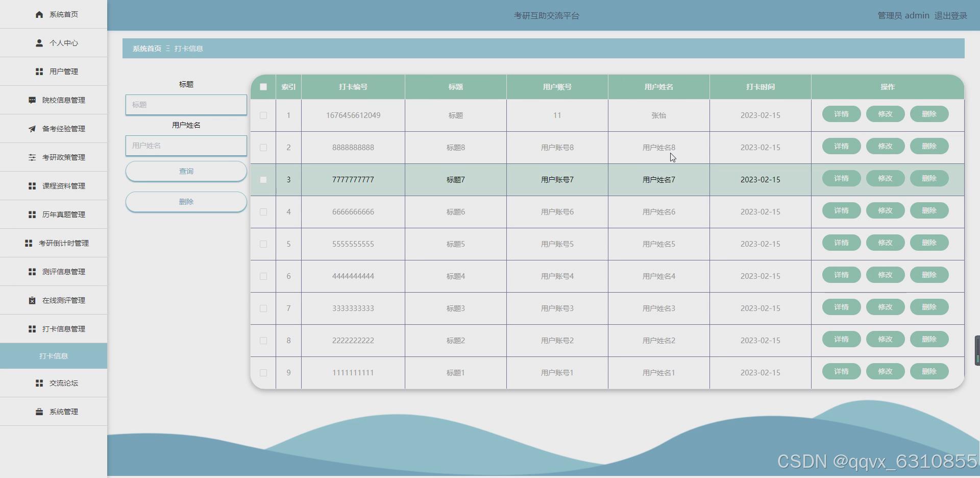The image size is (980, 478).
Task: Click 退出登录 to log out
Action: 950,16
